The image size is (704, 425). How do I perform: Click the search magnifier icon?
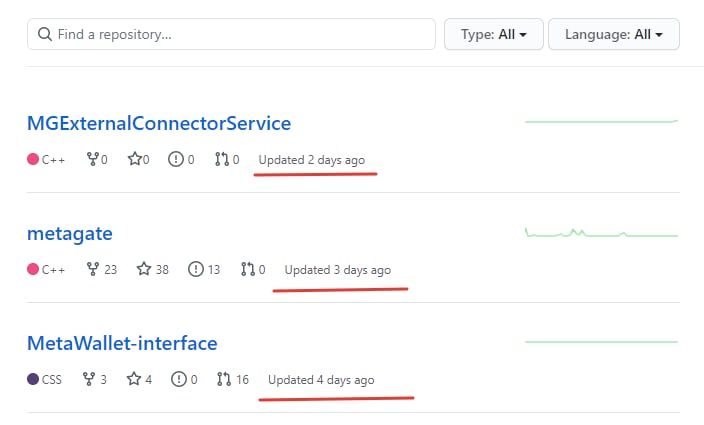tap(44, 34)
